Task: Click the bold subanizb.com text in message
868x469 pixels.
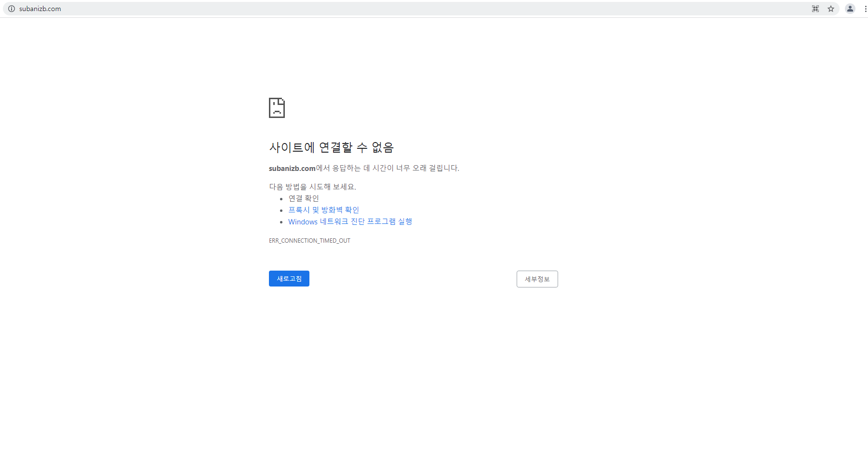Action: pos(292,168)
